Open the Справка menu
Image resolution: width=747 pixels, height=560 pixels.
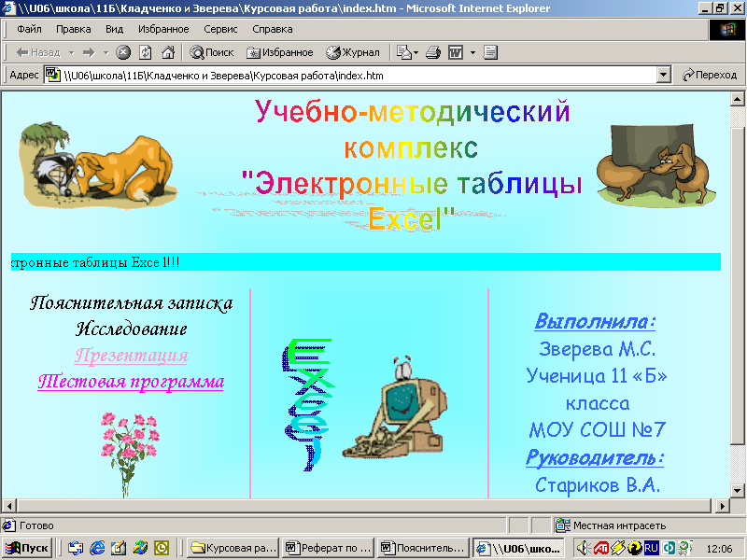[273, 29]
